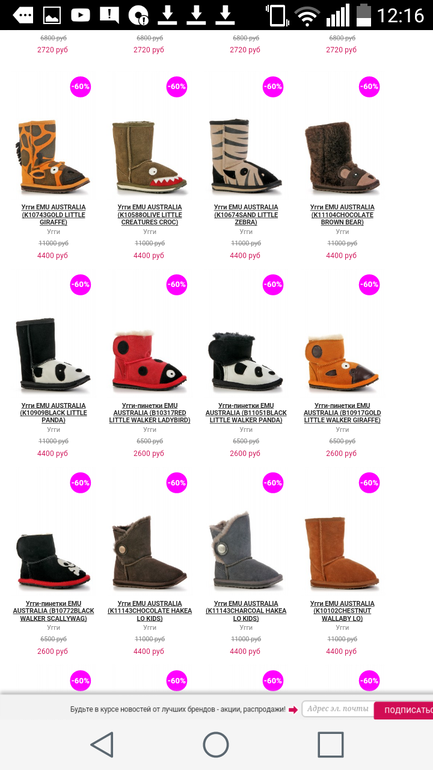Open the Olive Little Creatures Croc product link
433x770 pixels.
150,215
